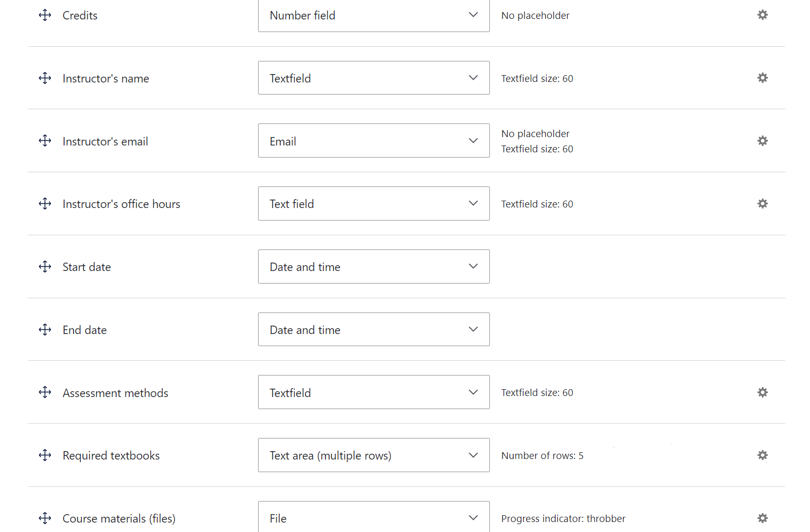
Task: Open settings gear for Course materials (files)
Action: coord(763,518)
